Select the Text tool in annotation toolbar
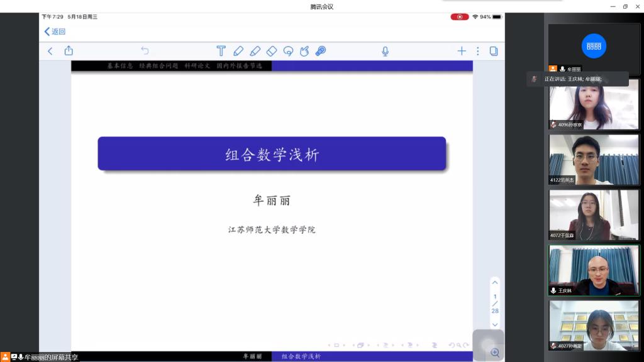Viewport: 644px width, 362px height. coord(221,51)
